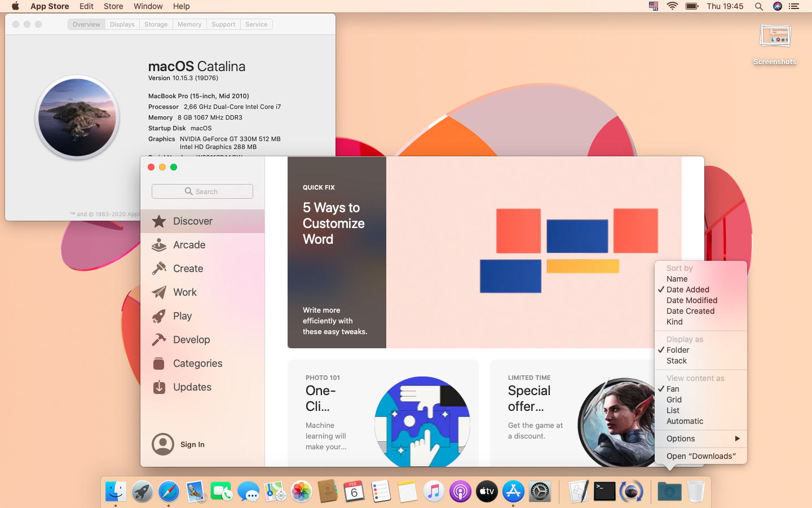Open the PHOTO 101 "One-Cli…" story card
Screen dimensions: 812x508
[x=383, y=413]
